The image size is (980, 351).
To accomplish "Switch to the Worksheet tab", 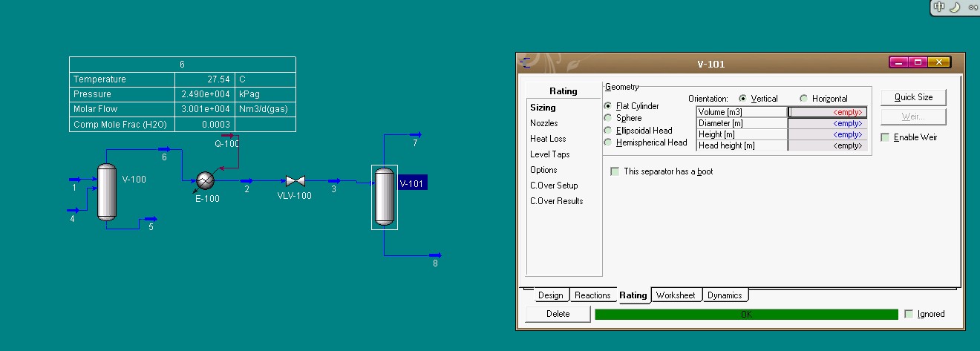I will 676,295.
